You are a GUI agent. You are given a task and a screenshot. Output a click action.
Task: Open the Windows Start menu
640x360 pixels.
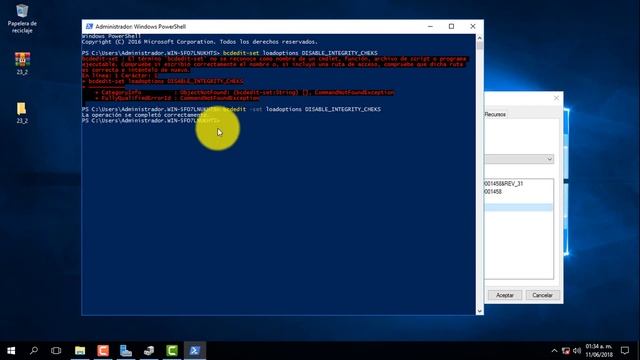[11, 351]
